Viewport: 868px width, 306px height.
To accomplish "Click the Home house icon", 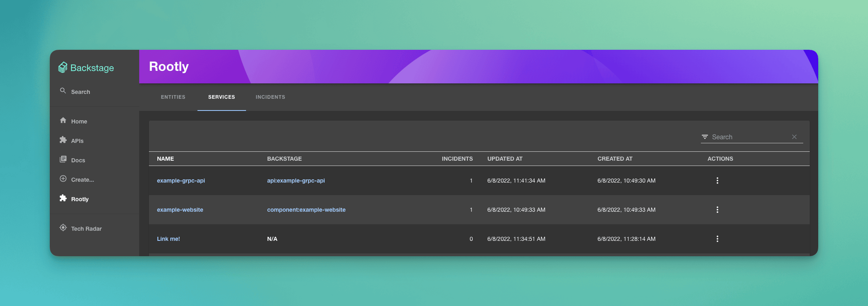I will point(63,120).
